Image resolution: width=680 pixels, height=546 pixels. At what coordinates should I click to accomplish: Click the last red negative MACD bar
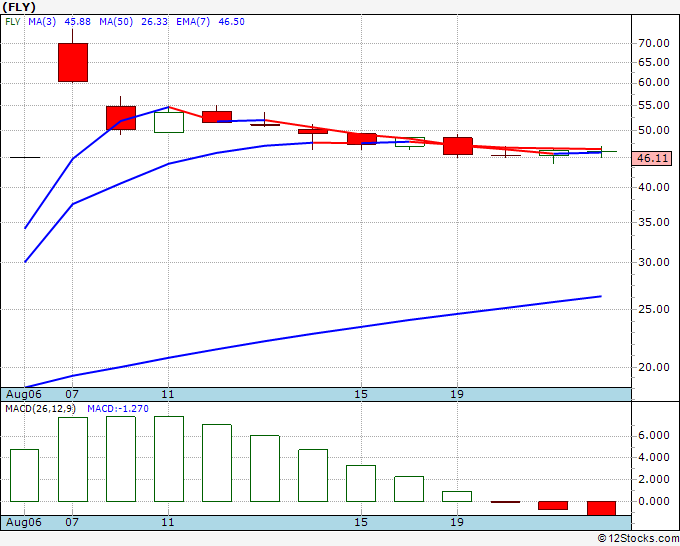pos(601,508)
